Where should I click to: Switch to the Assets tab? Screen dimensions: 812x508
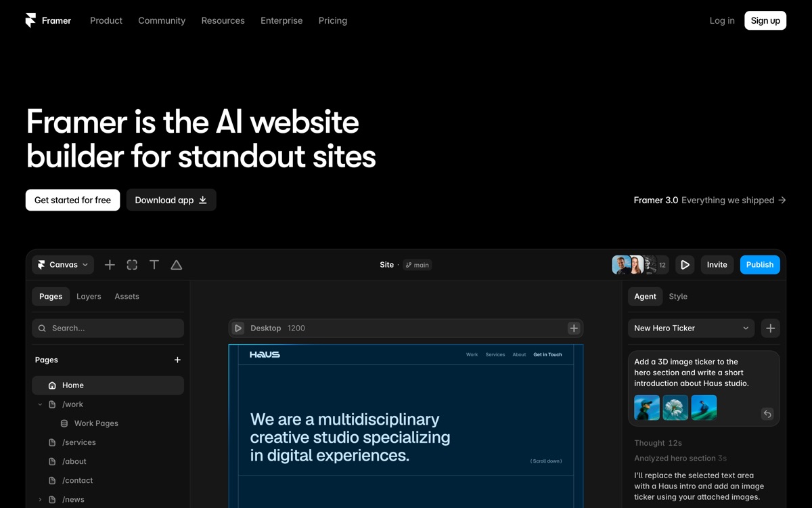click(x=127, y=297)
